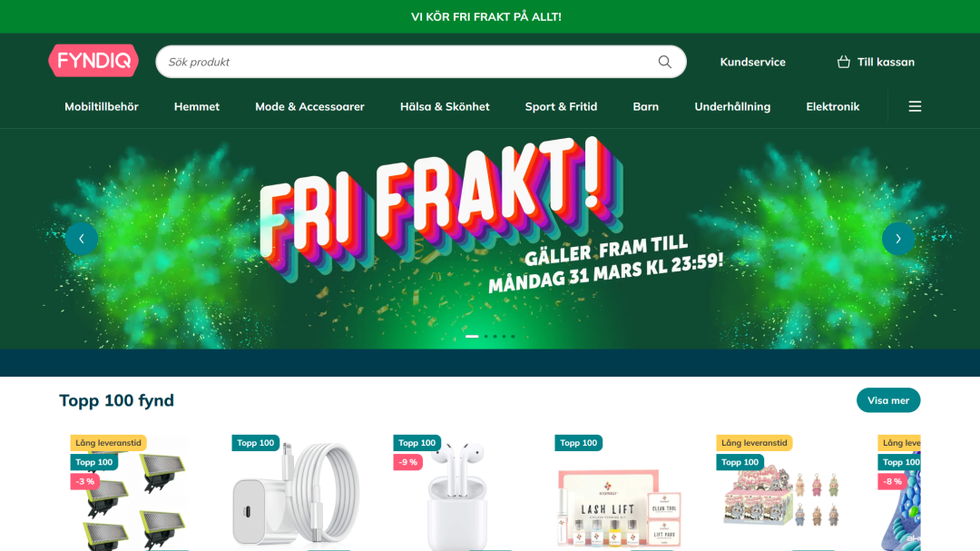Open the Hemmet category
Image resolution: width=980 pixels, height=551 pixels.
pyautogui.click(x=197, y=106)
